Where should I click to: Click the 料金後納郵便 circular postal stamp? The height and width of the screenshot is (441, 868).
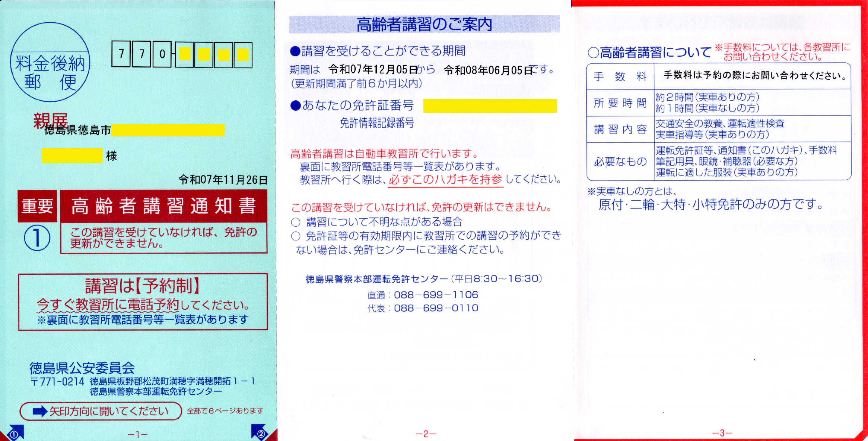[50, 62]
